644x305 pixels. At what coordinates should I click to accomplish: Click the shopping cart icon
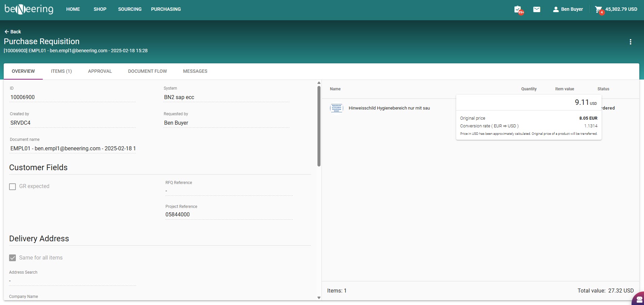click(598, 9)
